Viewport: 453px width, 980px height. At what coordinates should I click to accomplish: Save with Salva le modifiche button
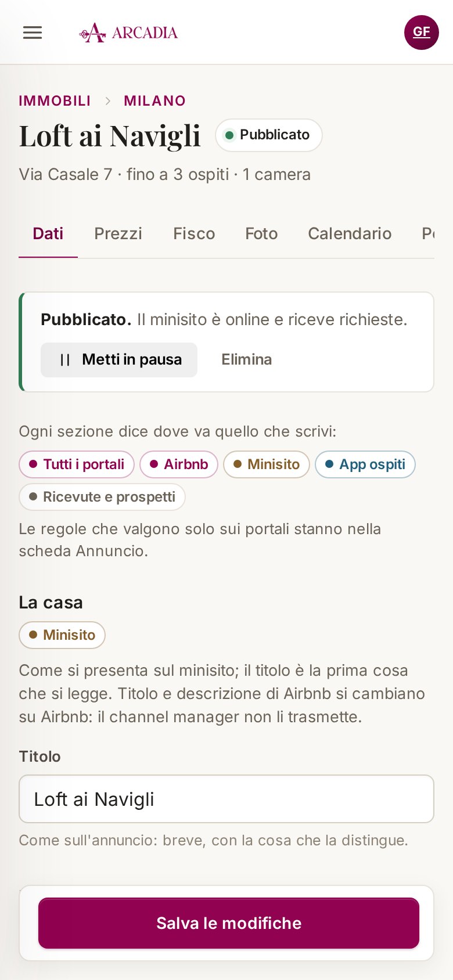[x=229, y=923]
